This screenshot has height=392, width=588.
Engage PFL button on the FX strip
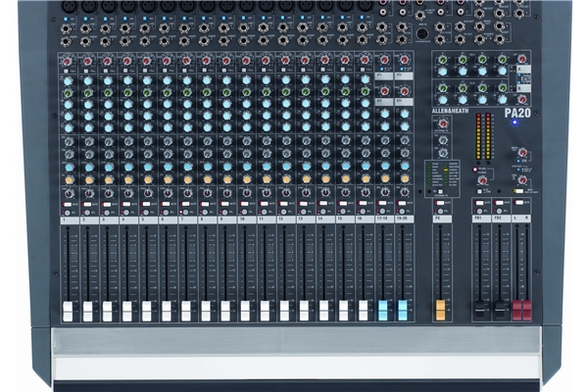[x=440, y=212]
